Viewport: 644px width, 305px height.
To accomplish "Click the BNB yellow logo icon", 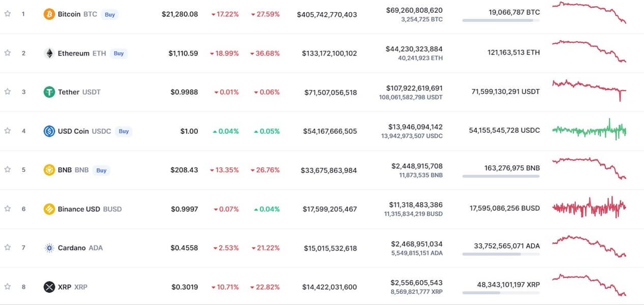I will (49, 170).
